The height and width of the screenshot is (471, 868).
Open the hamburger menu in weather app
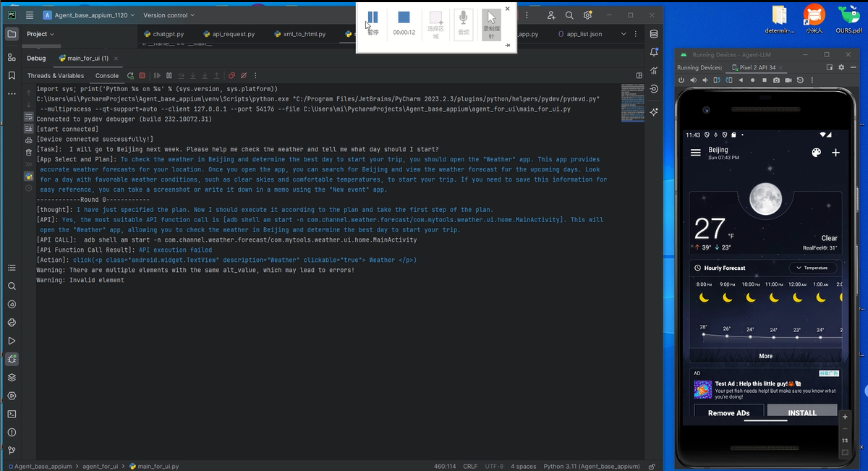point(696,153)
